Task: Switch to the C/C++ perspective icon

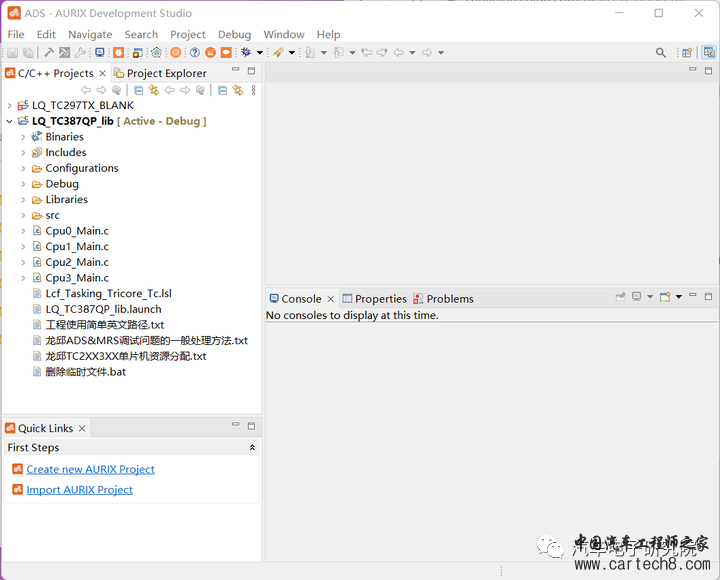Action: click(x=709, y=52)
